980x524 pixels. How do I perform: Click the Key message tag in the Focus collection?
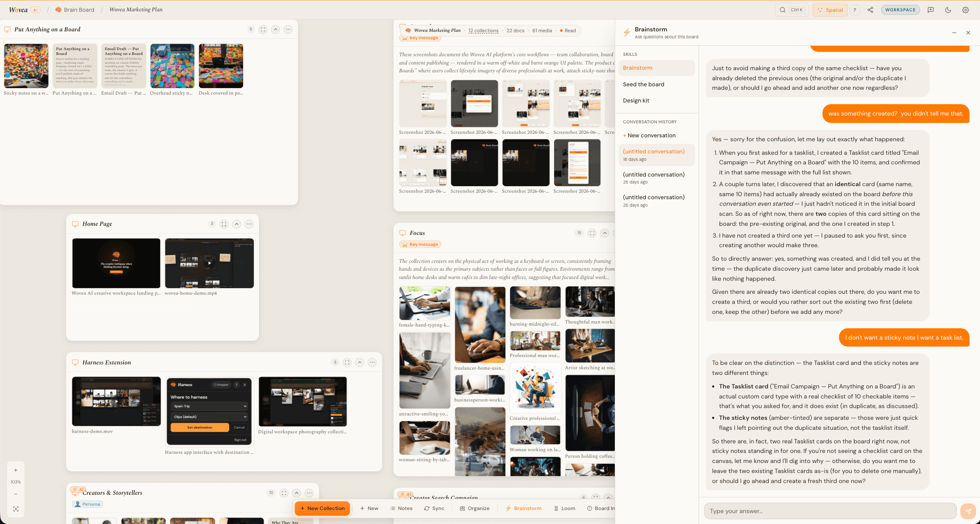(x=420, y=245)
